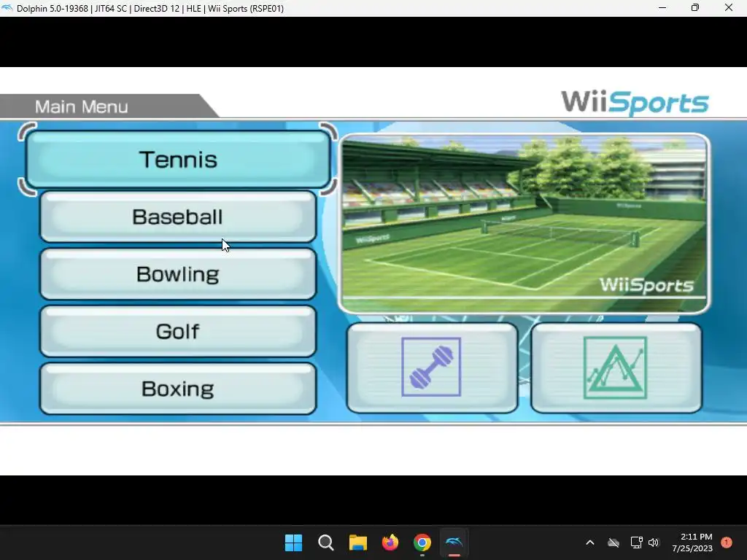747x560 pixels.
Task: Click the Main Menu header label
Action: (82, 106)
